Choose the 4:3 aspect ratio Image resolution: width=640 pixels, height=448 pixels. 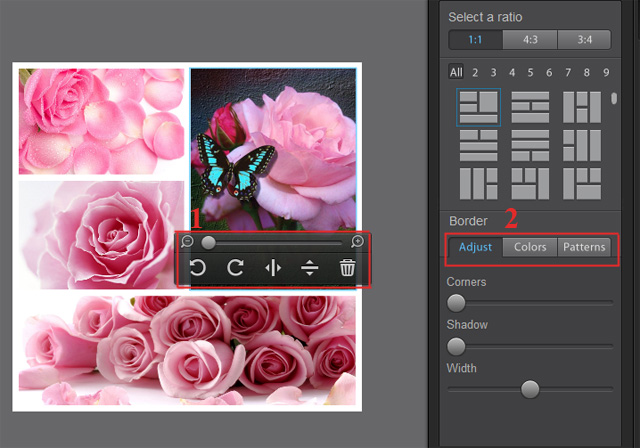point(530,40)
